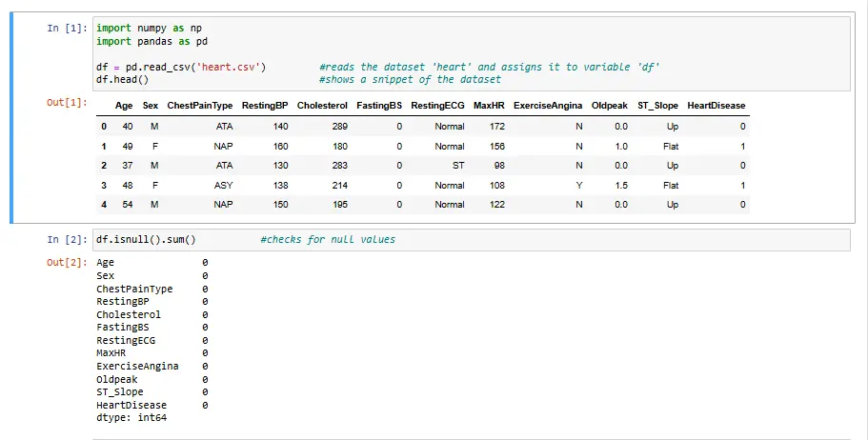This screenshot has width=868, height=440.
Task: Click the ST_Slope column header
Action: [657, 106]
